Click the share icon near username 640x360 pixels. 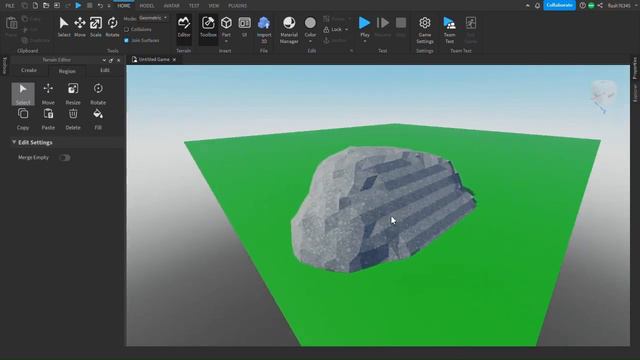point(600,6)
